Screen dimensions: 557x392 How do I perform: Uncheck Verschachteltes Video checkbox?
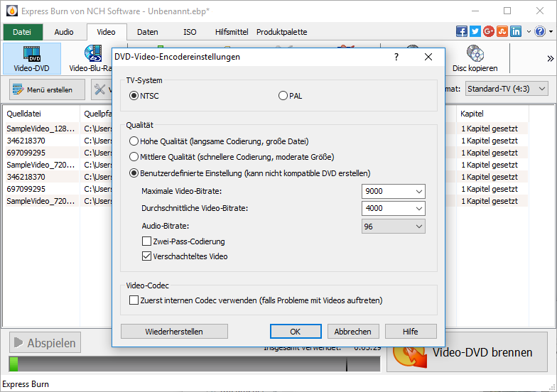click(147, 256)
